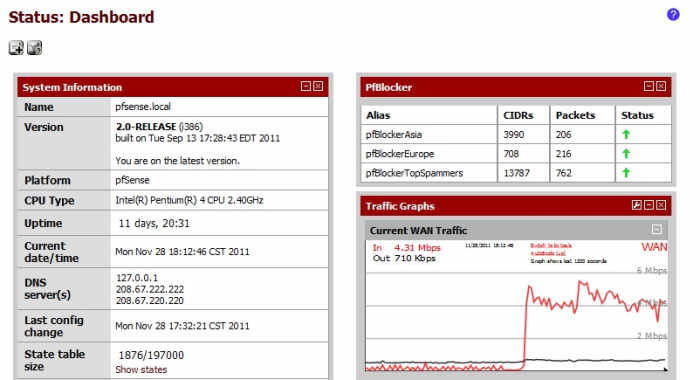Image resolution: width=700 pixels, height=380 pixels.
Task: Click the pfBlockerTopSpammers green status arrow
Action: (626, 173)
